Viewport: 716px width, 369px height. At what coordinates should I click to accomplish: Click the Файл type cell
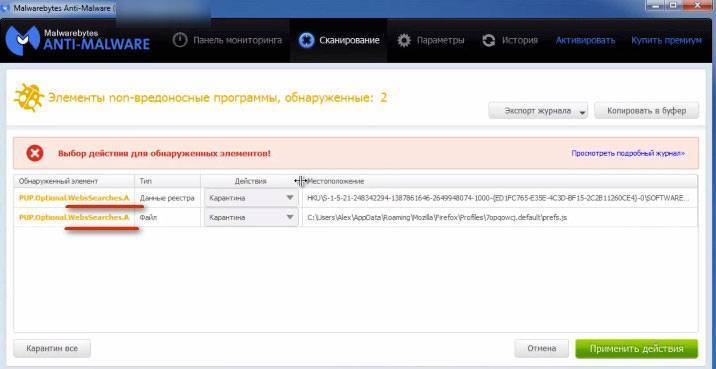point(147,217)
